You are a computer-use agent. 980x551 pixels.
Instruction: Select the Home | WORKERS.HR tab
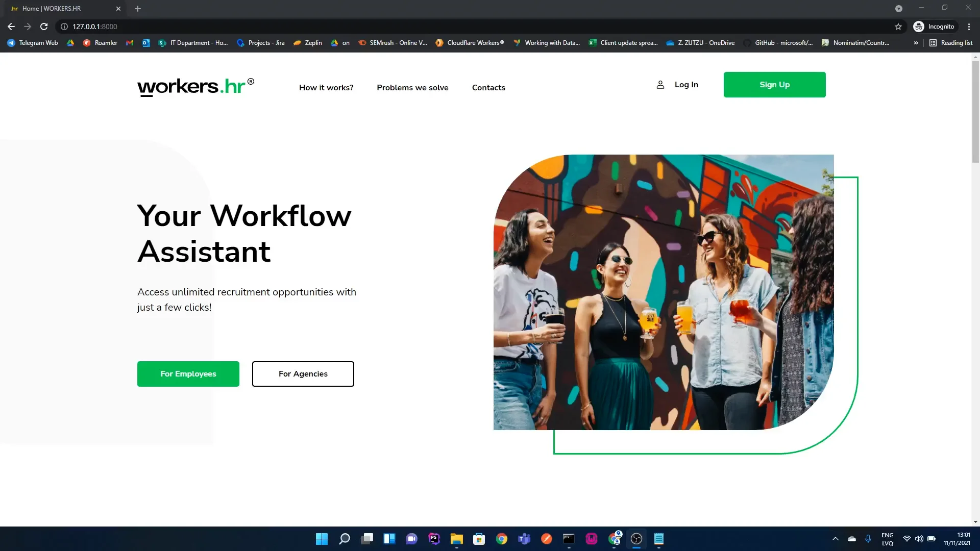point(64,9)
